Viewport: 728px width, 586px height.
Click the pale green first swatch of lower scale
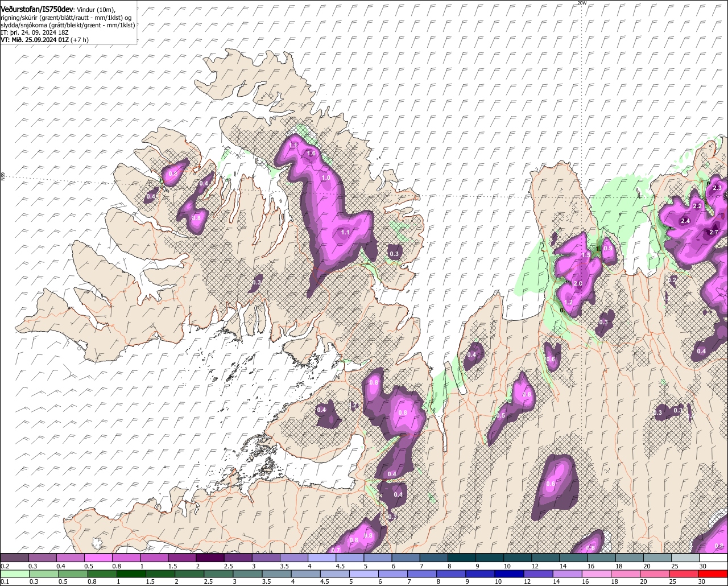click(15, 573)
